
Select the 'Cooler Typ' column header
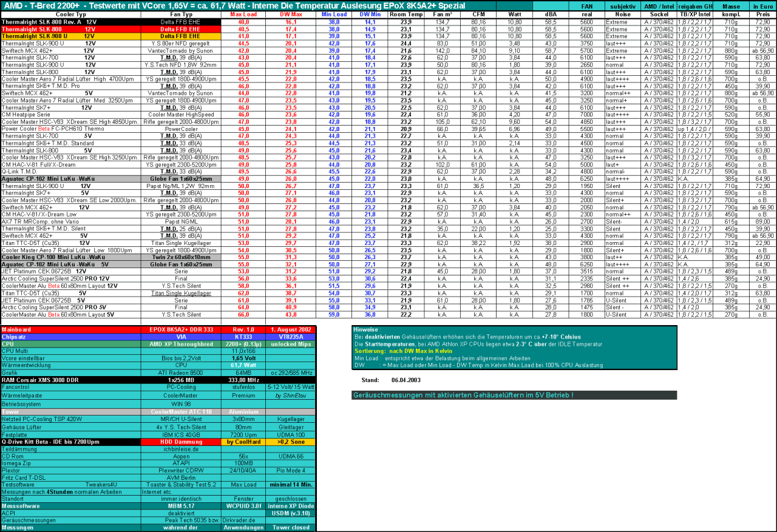pyautogui.click(x=70, y=14)
